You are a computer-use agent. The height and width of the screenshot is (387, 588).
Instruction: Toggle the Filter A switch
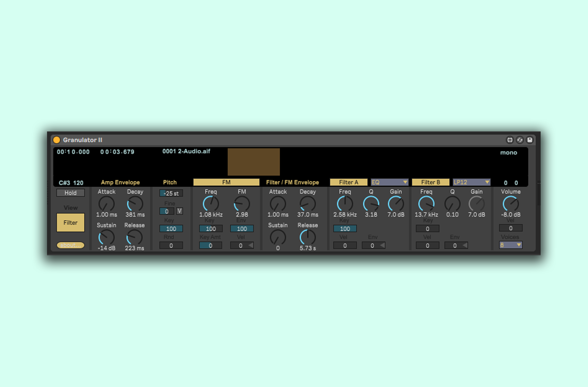349,182
